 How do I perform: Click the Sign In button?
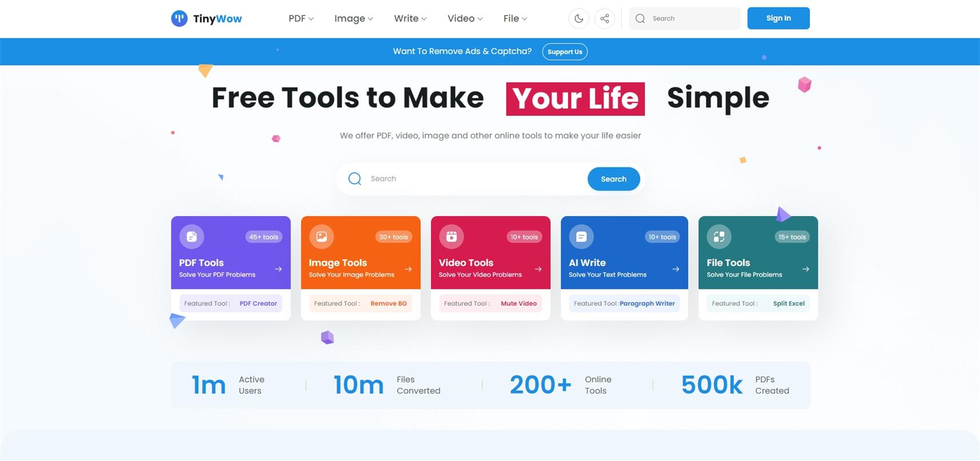[x=779, y=18]
